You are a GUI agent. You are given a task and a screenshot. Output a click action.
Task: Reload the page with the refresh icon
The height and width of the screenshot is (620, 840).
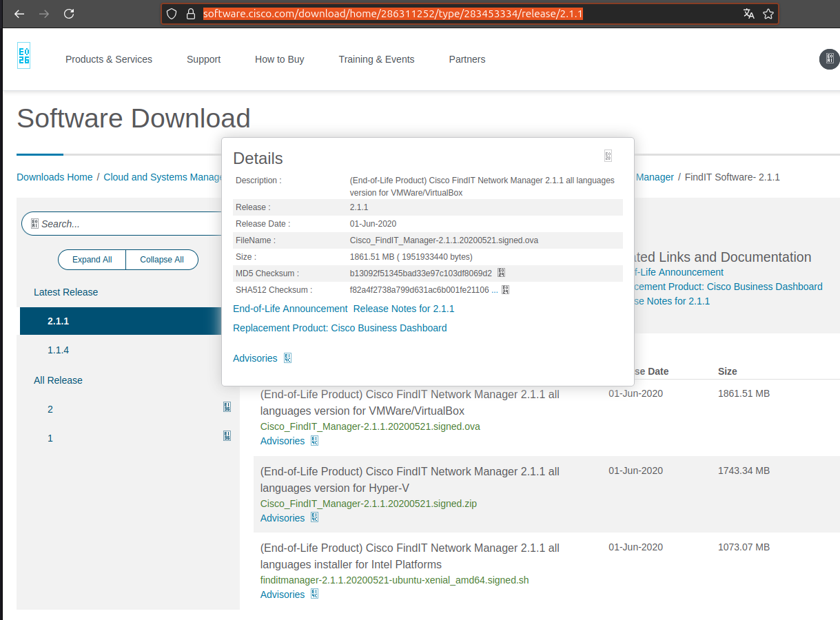[69, 14]
